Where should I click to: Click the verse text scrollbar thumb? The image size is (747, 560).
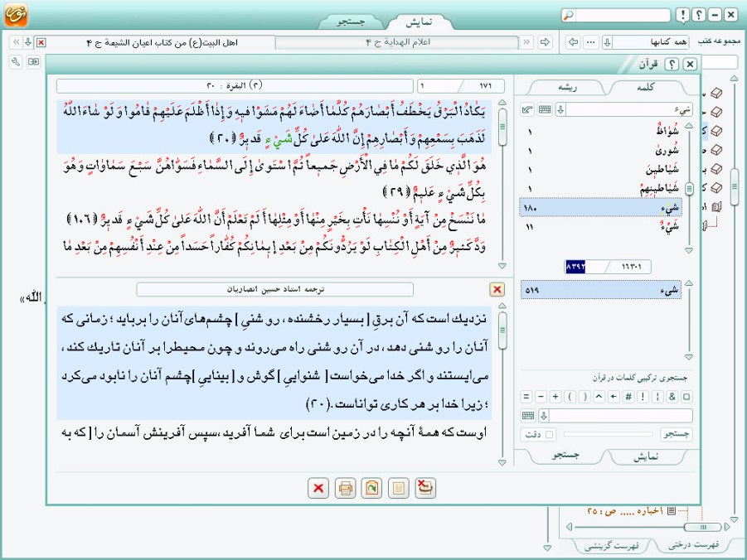(502, 127)
